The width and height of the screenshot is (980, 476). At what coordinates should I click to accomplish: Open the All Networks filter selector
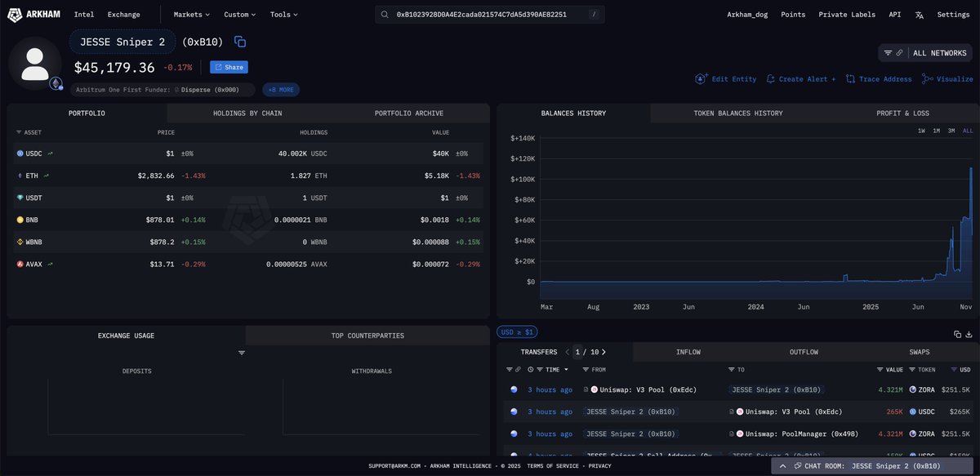[925, 53]
